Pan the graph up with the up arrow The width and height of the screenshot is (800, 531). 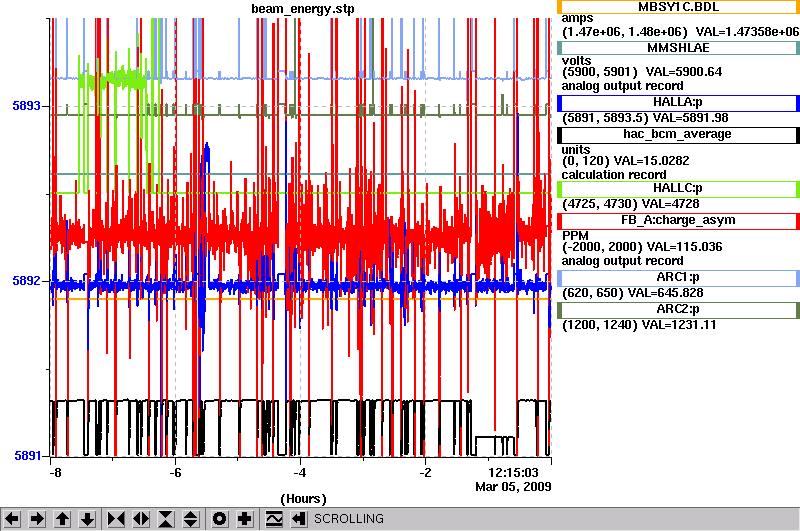(62, 519)
